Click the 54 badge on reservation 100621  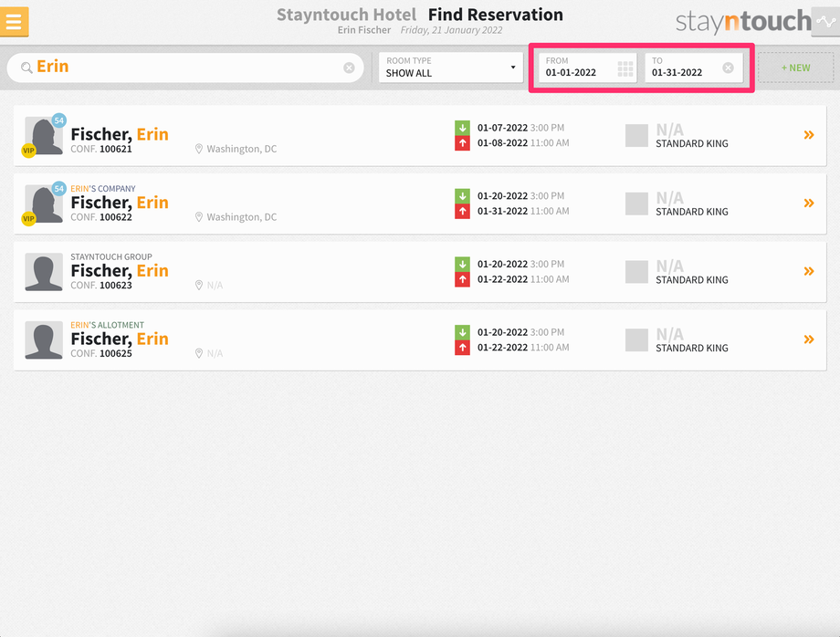(59, 120)
